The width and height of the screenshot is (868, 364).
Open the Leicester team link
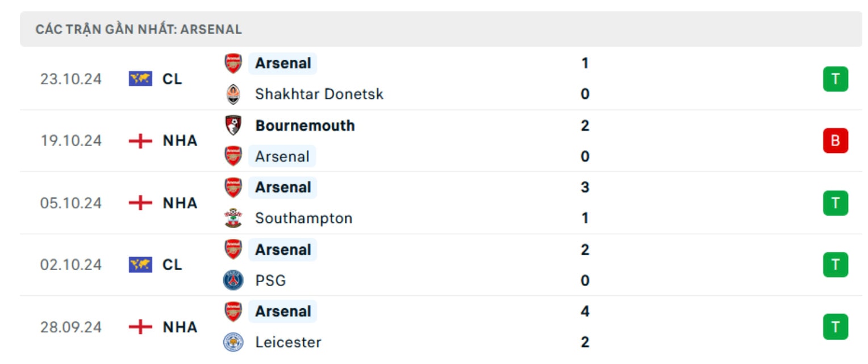288,342
